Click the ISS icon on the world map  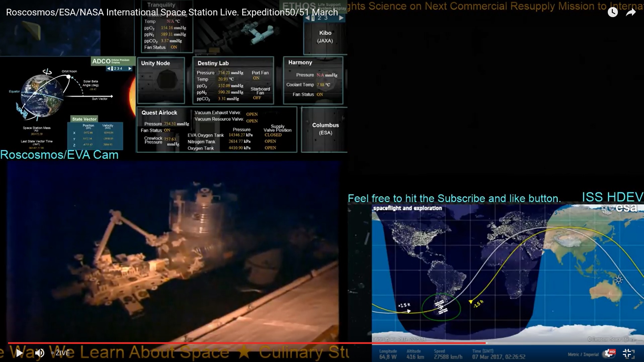(x=441, y=307)
